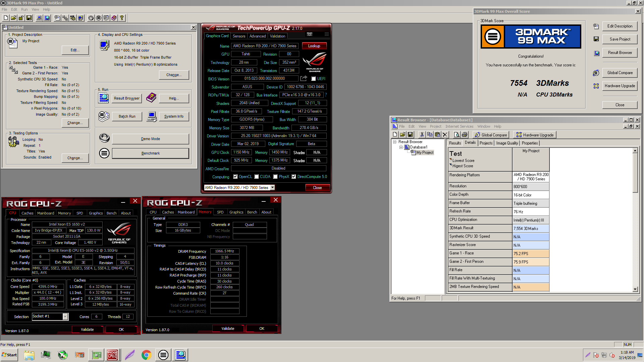Click Edit Description in the score window
This screenshot has height=362, width=644.
point(620,26)
